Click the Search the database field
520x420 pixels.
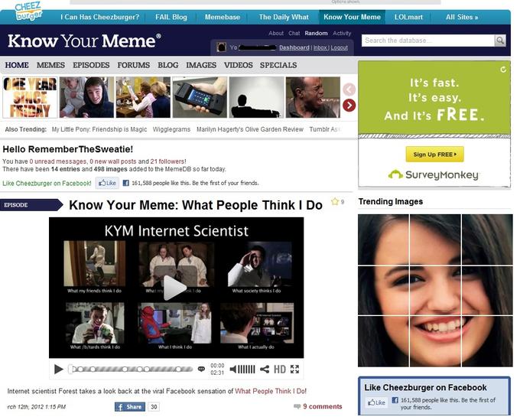click(x=427, y=41)
